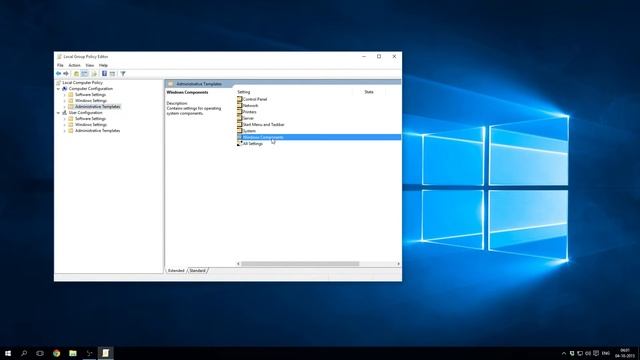Expand Windows Settings under Computer Configuration
This screenshot has height=360, width=640.
[64, 100]
